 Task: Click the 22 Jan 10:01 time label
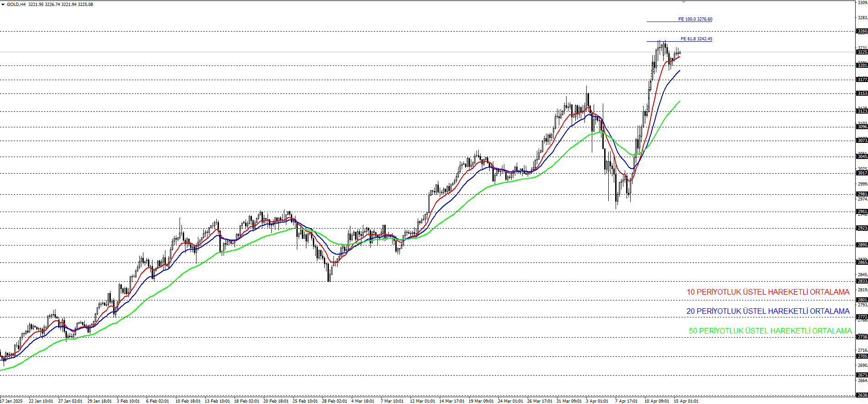pyautogui.click(x=41, y=401)
